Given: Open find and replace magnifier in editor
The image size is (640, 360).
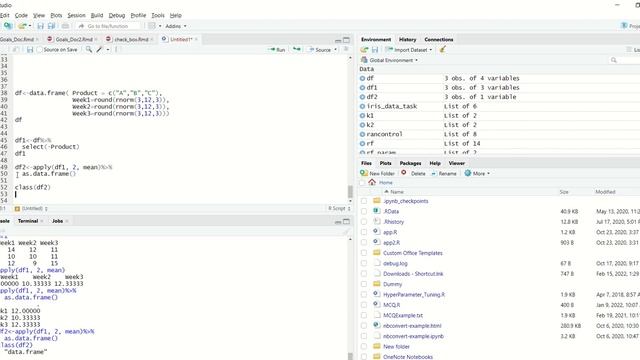Looking at the screenshot, I should 89,50.
